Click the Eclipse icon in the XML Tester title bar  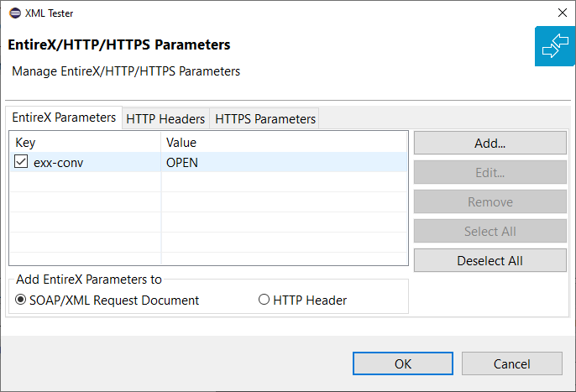[x=15, y=13]
